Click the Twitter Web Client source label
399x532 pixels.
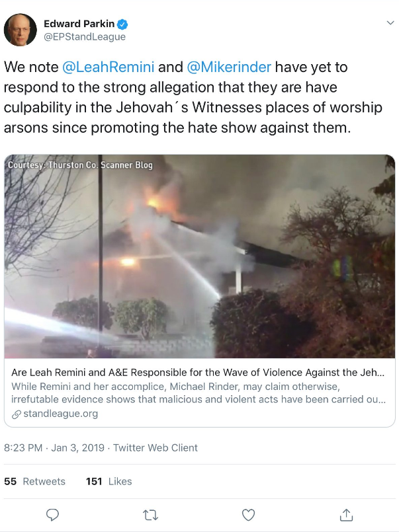point(155,448)
